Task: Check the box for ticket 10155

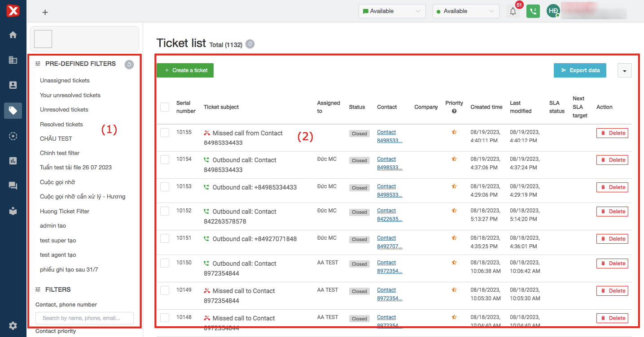Action: 165,133
